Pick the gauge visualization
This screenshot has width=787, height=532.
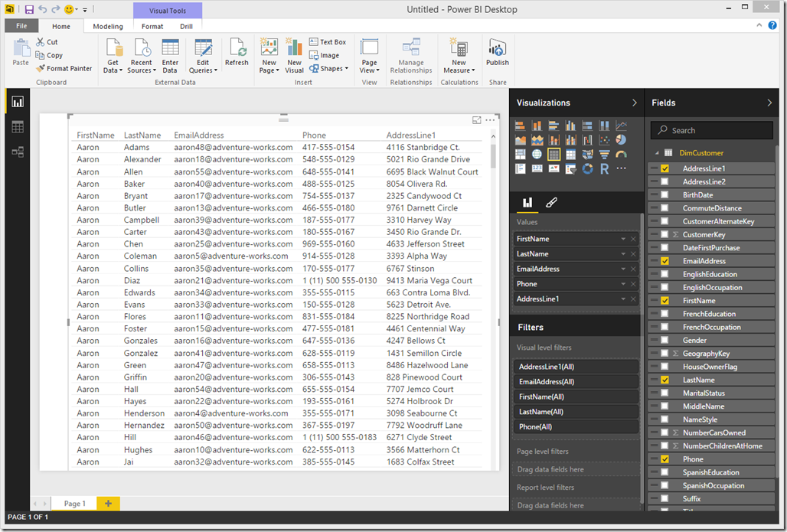[622, 154]
